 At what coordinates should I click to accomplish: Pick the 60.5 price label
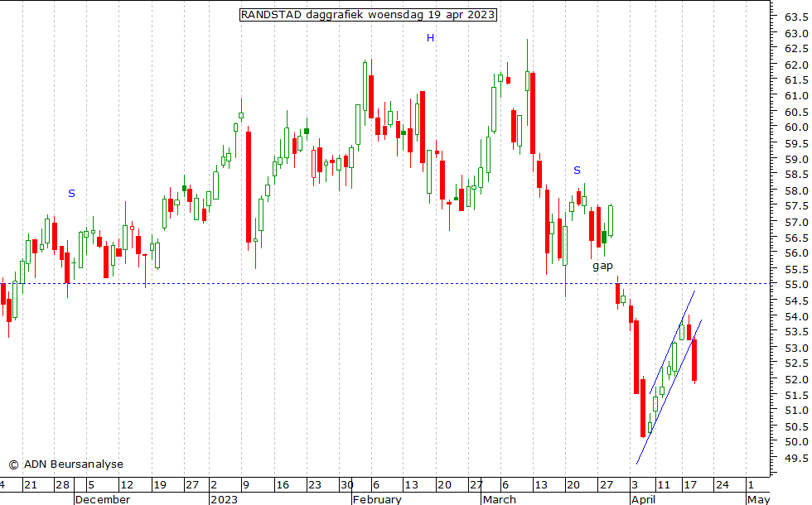pyautogui.click(x=796, y=113)
